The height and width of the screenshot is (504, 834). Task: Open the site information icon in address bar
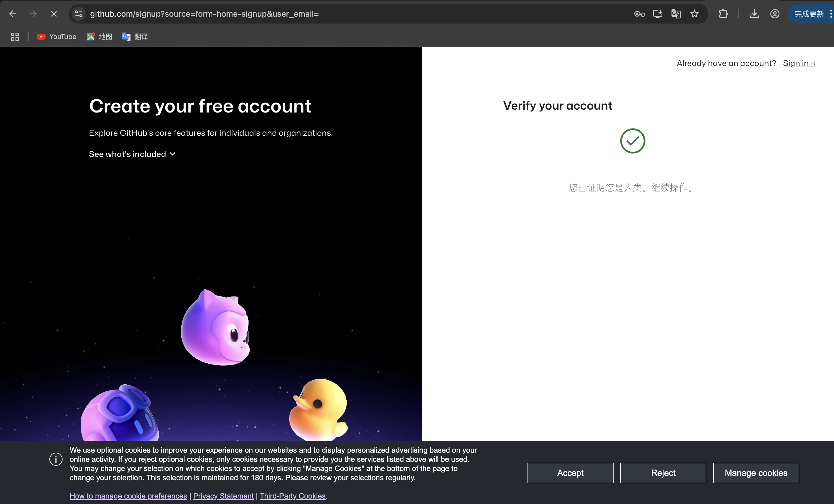pos(79,14)
